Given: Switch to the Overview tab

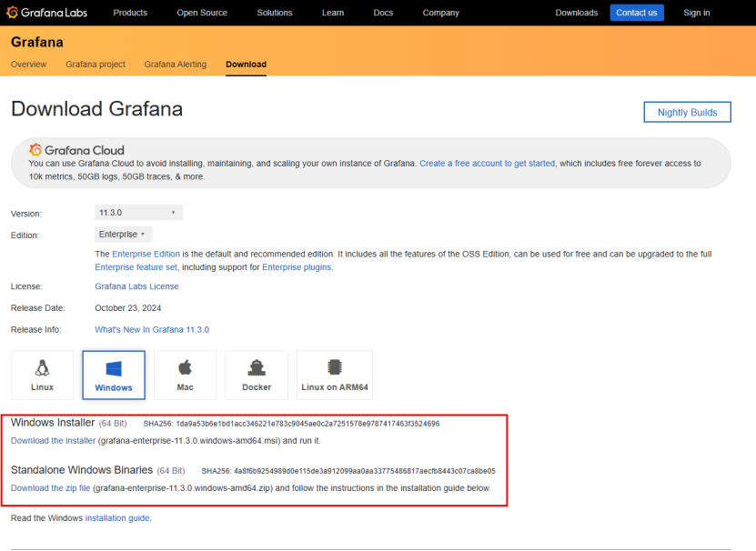Looking at the screenshot, I should [x=28, y=65].
